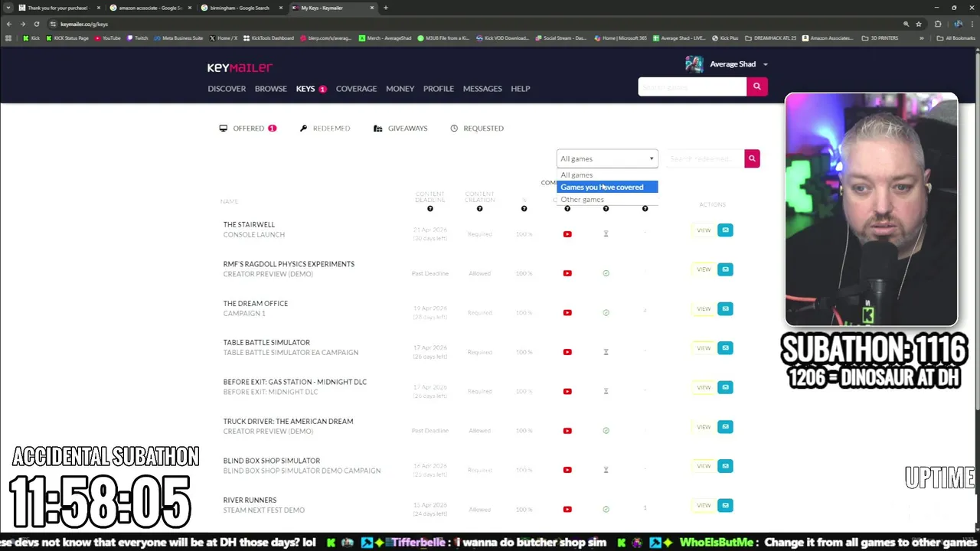Click the search button beside the redeemed search field
The width and height of the screenshot is (980, 551).
(x=752, y=158)
